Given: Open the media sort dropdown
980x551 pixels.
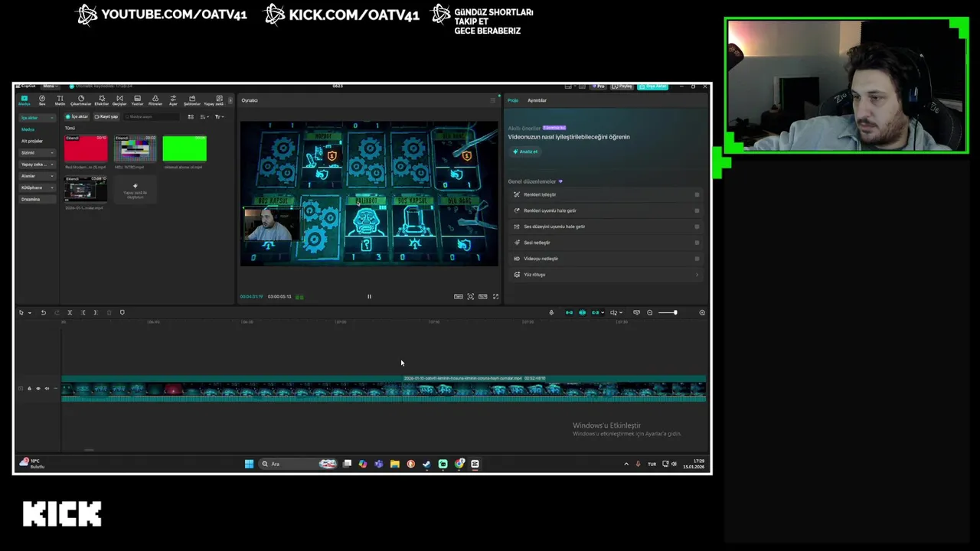Looking at the screenshot, I should point(204,116).
